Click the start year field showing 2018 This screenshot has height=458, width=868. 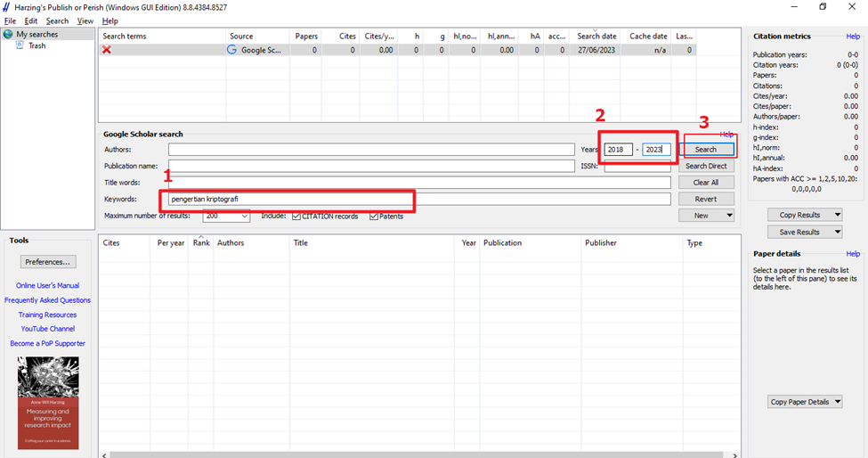pos(619,150)
